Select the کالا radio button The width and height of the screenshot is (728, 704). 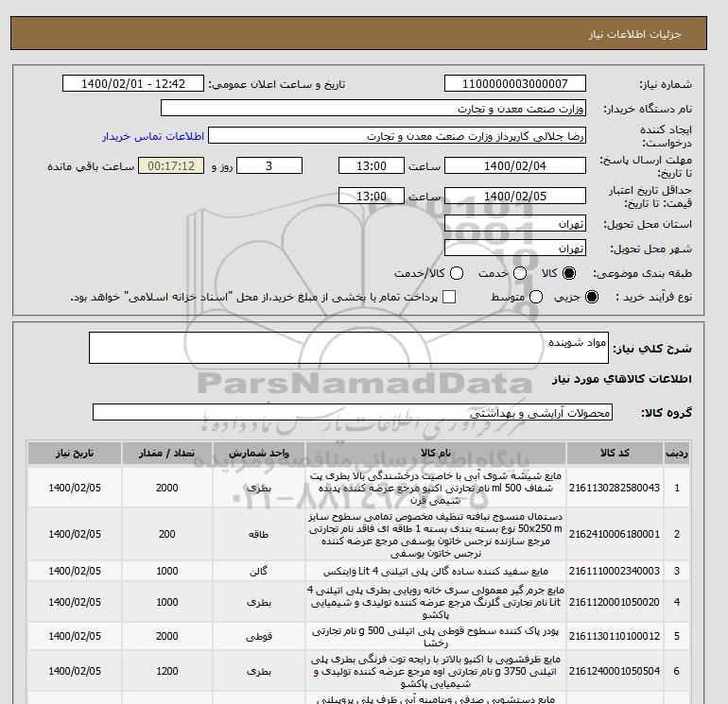[569, 273]
